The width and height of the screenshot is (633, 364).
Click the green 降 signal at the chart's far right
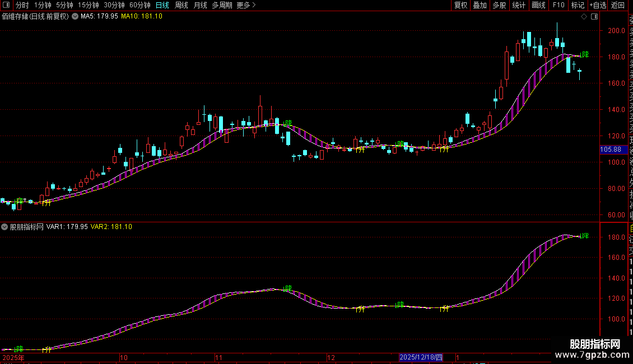pyautogui.click(x=585, y=54)
